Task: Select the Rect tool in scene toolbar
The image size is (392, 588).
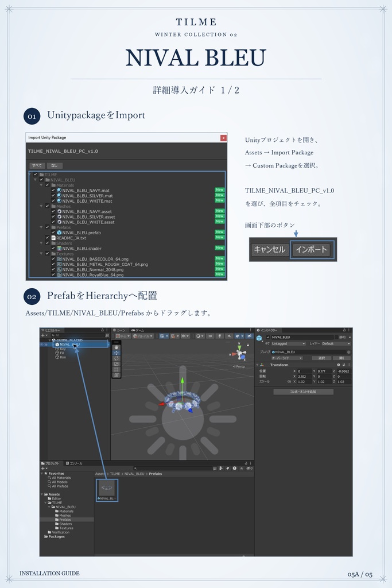Action: tap(117, 369)
